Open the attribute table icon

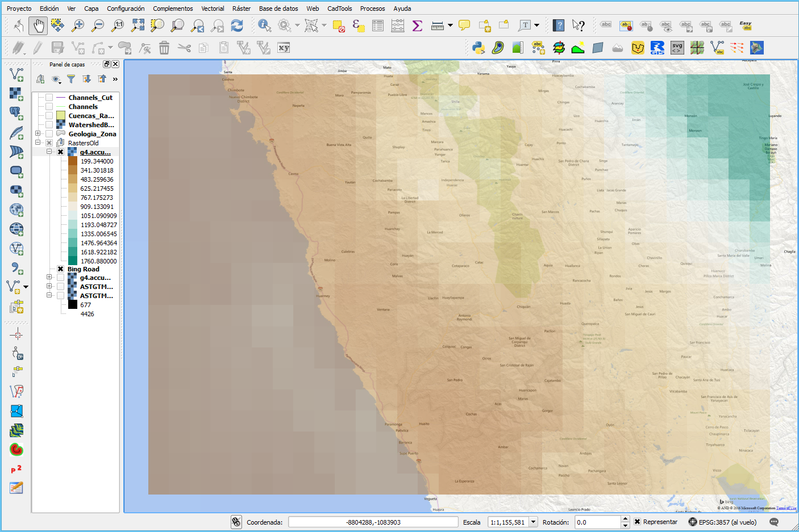378,26
